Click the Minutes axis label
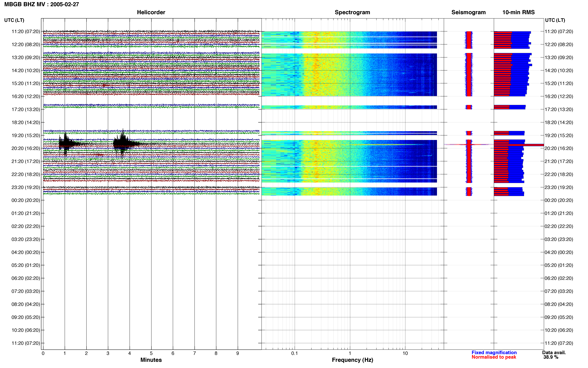Screen dimensions: 588x368 click(x=151, y=360)
